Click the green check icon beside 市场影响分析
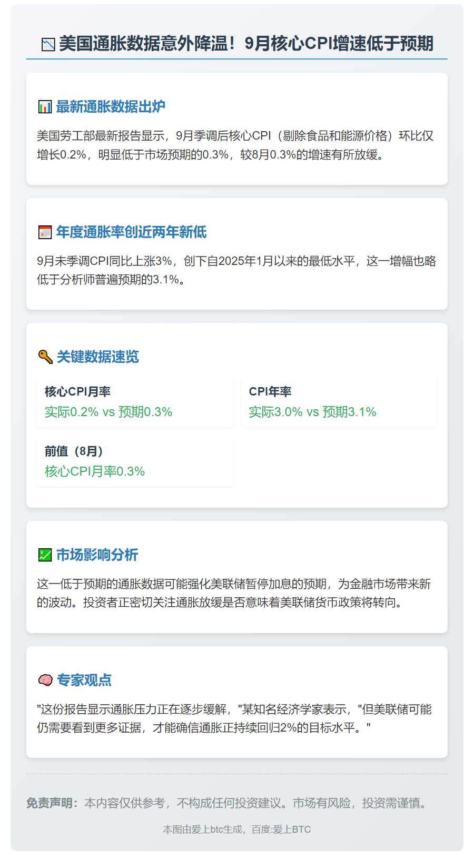Screen dimensions: 474x868 pos(45,555)
